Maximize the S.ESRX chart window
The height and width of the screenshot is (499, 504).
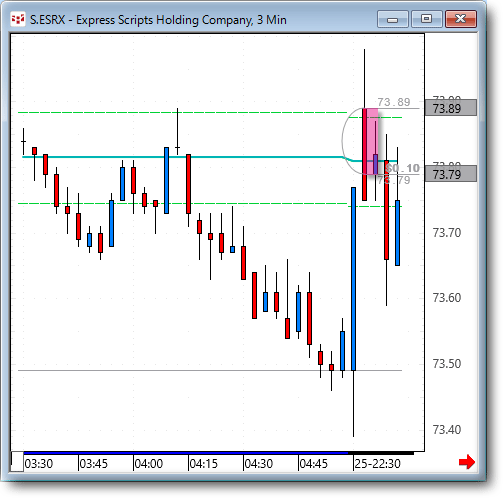[426, 19]
